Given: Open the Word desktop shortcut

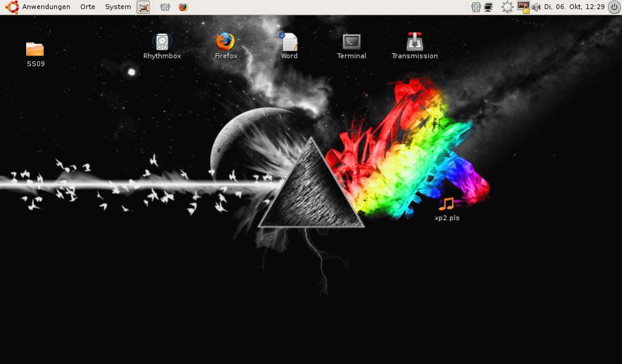Looking at the screenshot, I should click(x=289, y=42).
